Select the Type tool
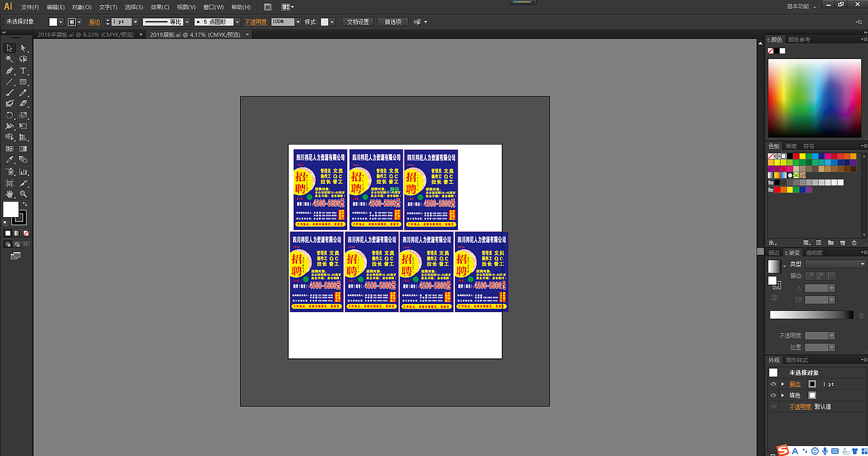868x456 pixels. coord(23,71)
